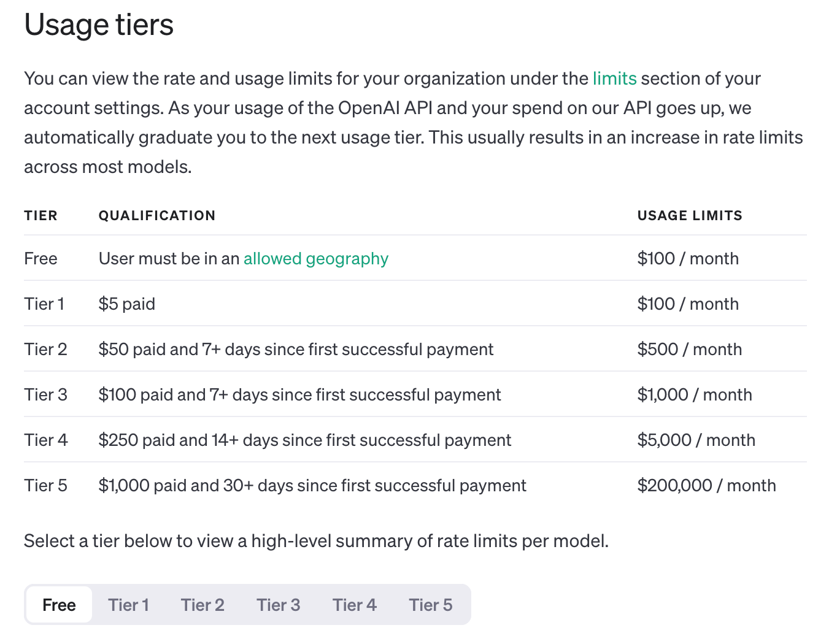Select the Free tab in tier selector
Viewport: 837px width, 644px height.
(x=59, y=605)
